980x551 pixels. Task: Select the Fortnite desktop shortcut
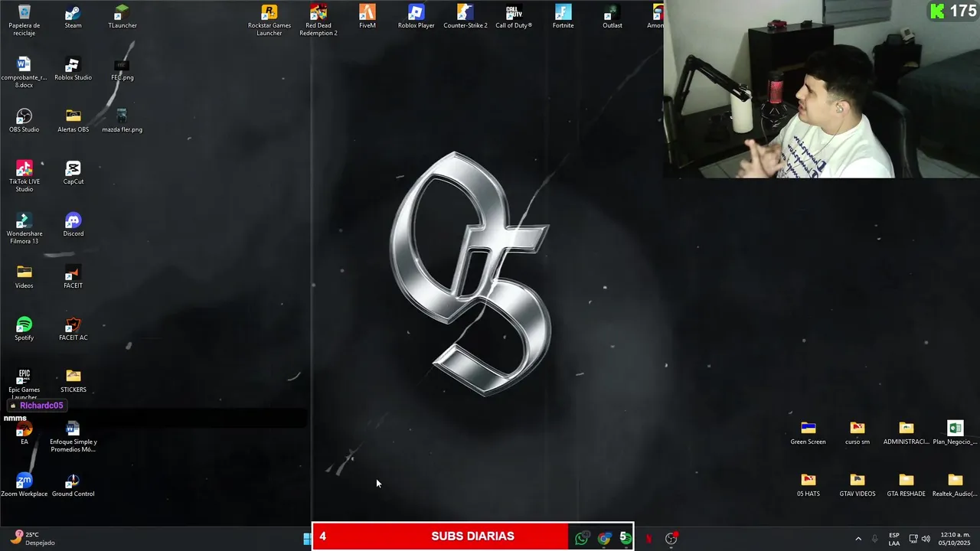[563, 17]
